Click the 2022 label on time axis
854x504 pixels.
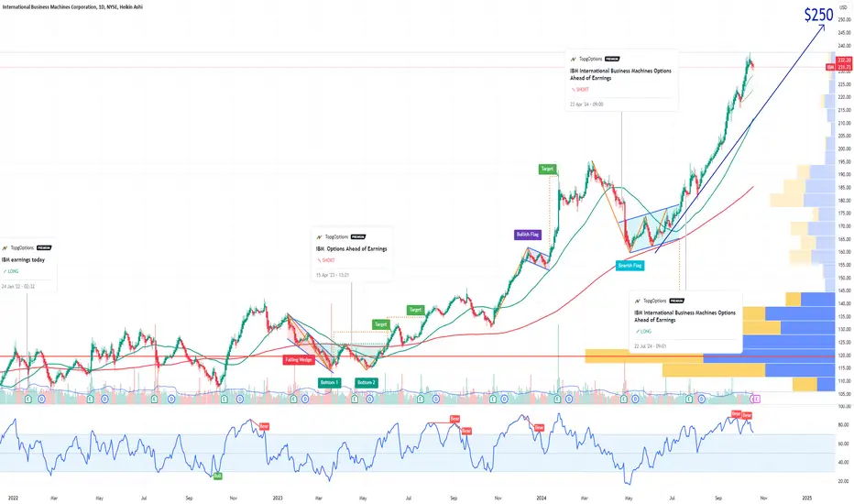(x=13, y=498)
